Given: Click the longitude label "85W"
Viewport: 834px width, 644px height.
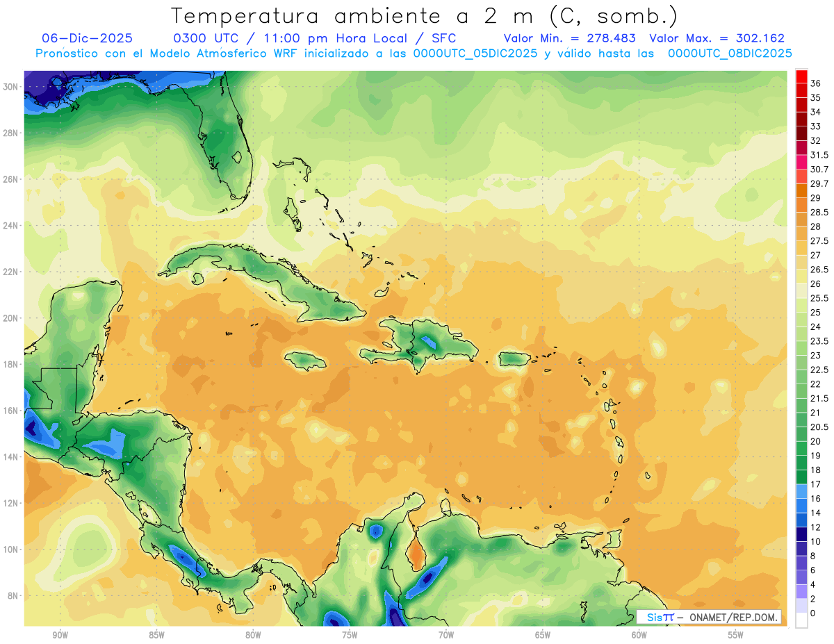Looking at the screenshot, I should coord(156,635).
